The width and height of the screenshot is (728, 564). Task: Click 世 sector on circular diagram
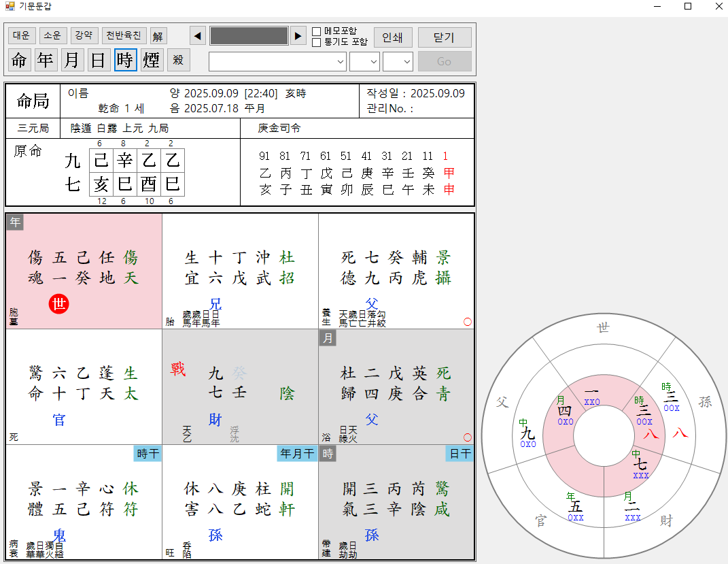click(603, 328)
